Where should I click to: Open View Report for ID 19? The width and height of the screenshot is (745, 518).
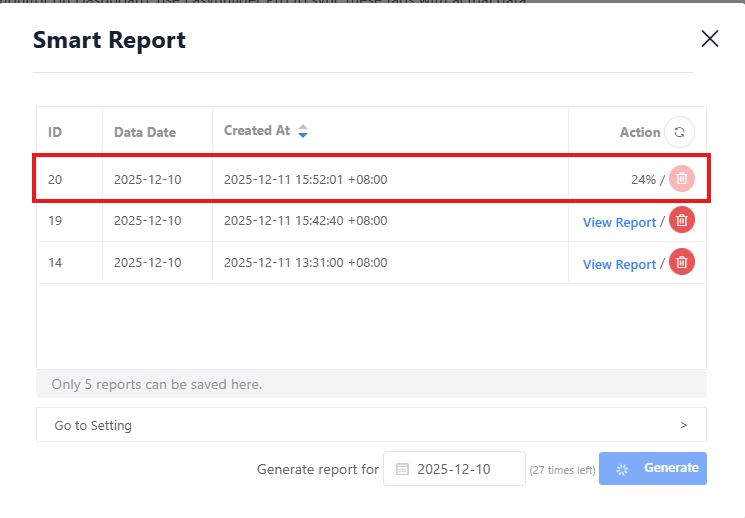coord(619,222)
